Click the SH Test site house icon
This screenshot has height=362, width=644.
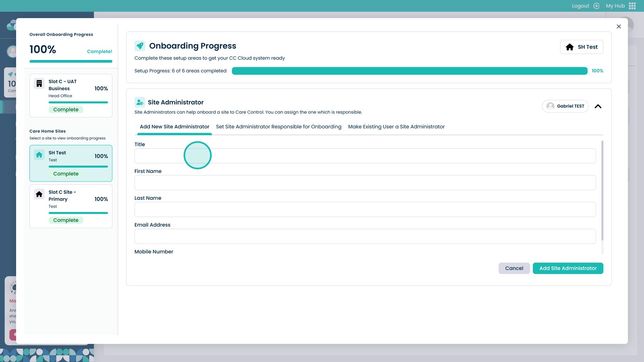click(39, 155)
